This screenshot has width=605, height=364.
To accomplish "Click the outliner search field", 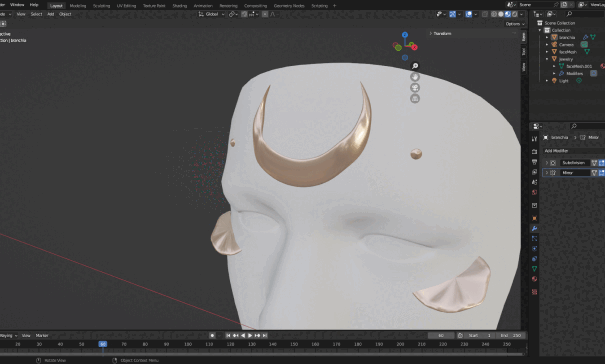I will [x=585, y=14].
